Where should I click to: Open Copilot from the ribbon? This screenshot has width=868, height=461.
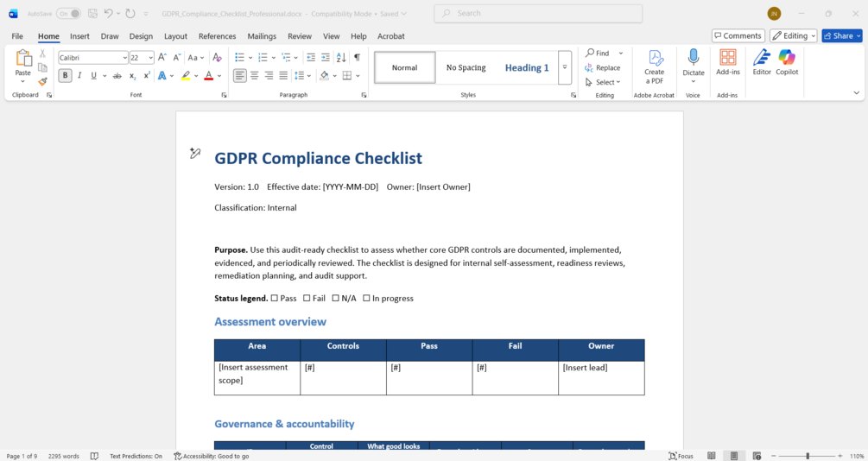(x=787, y=62)
